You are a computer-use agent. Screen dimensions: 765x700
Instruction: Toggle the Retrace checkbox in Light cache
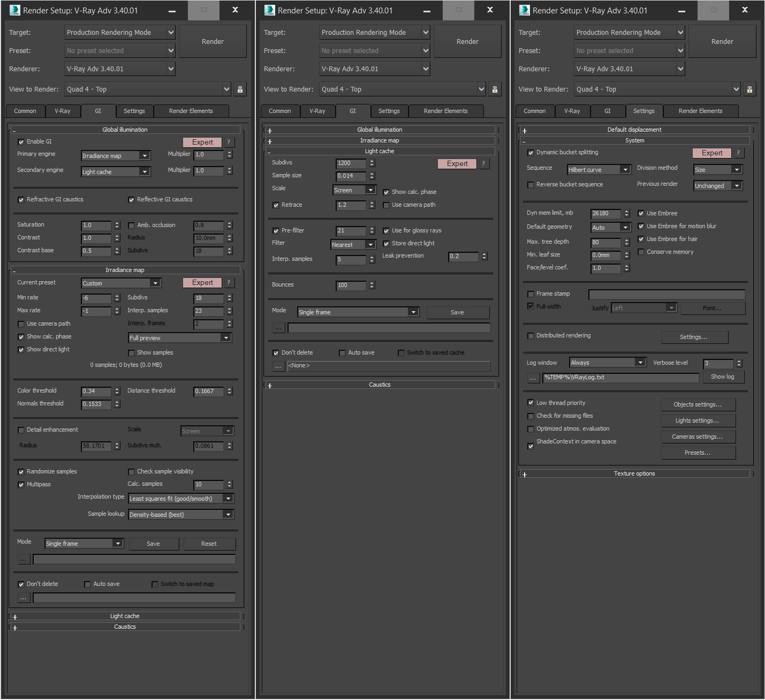tap(276, 205)
